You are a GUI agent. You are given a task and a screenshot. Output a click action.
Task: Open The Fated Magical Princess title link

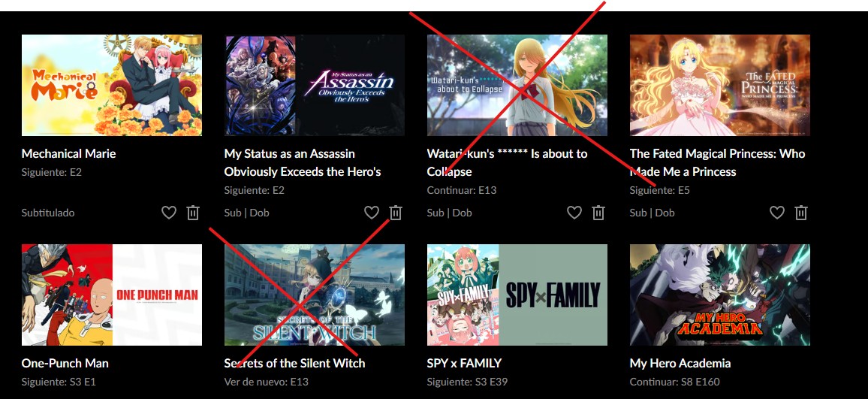(x=717, y=162)
